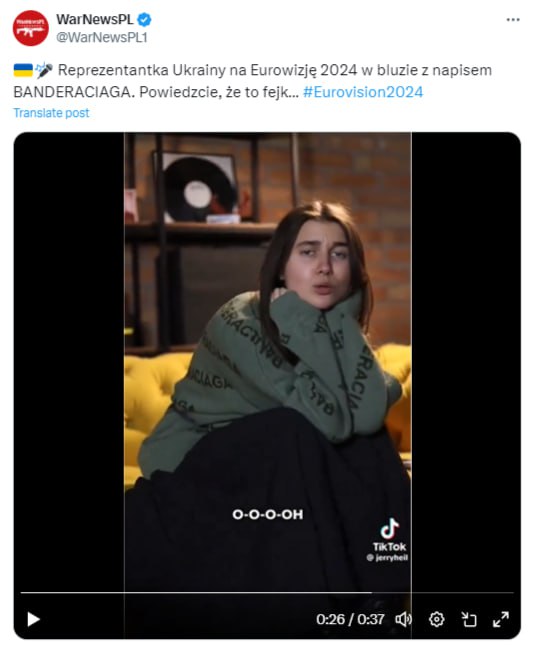The image size is (534, 646).
Task: Open the WarNewsPL profile avatar
Action: (30, 28)
